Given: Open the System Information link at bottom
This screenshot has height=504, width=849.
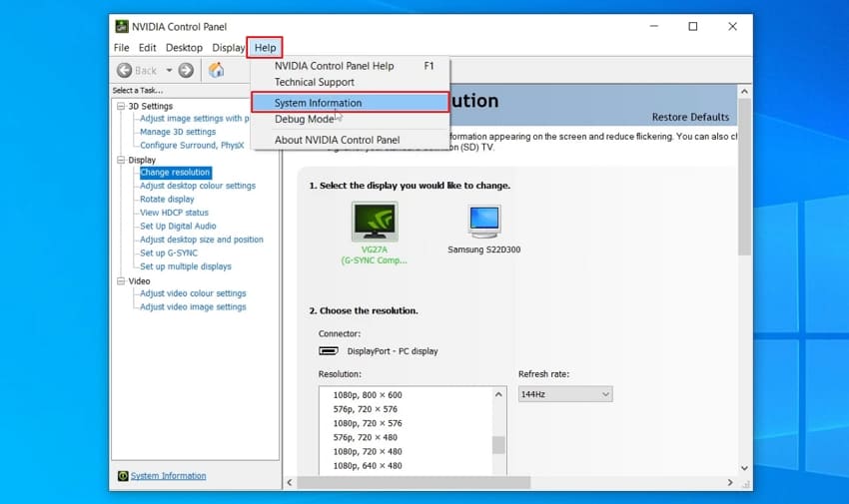Looking at the screenshot, I should [x=169, y=476].
